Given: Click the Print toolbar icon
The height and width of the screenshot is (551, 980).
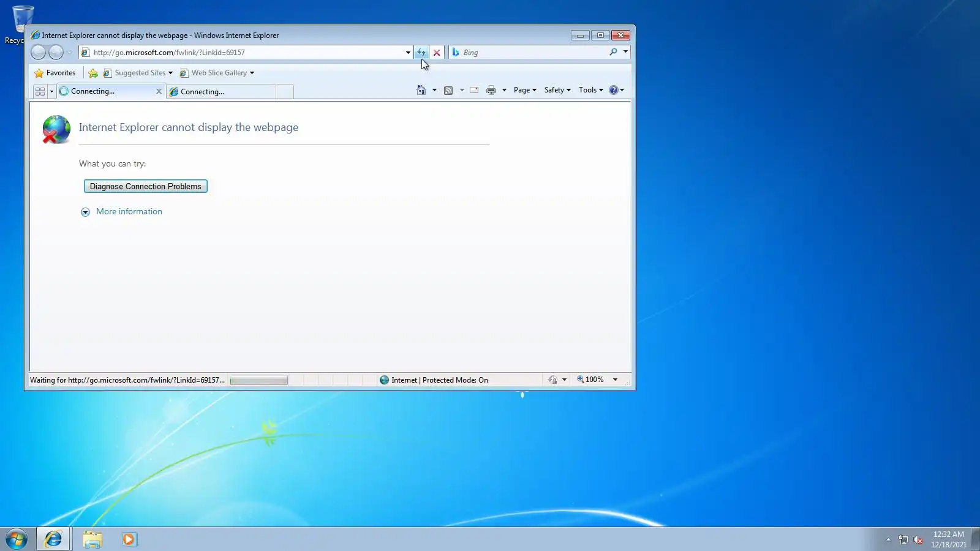Looking at the screenshot, I should click(491, 90).
